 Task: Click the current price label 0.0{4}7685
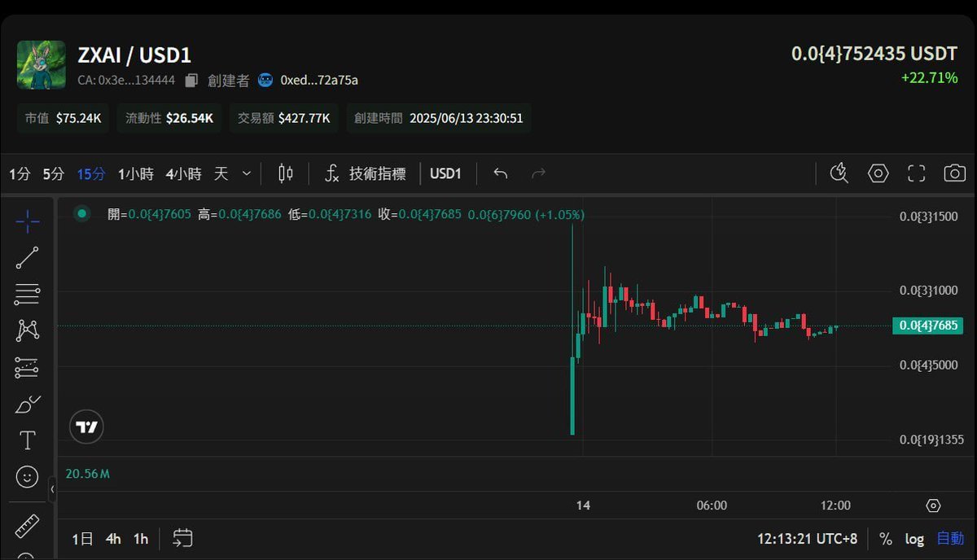tap(927, 326)
